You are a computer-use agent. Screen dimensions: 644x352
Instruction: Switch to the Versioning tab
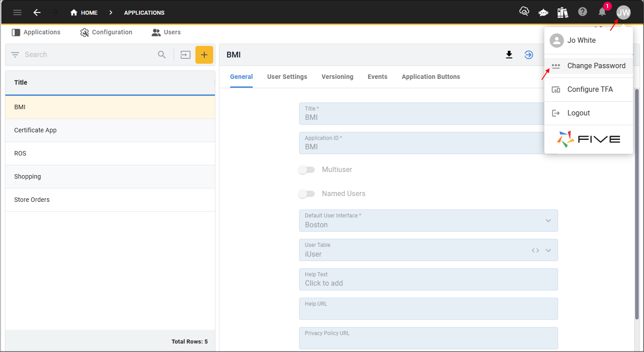[337, 77]
